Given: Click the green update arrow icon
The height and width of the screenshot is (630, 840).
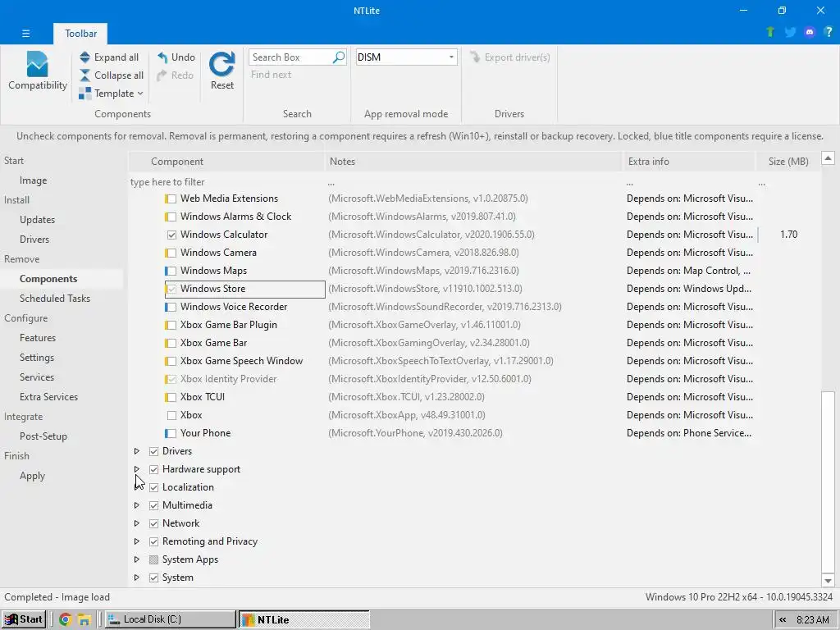Looking at the screenshot, I should pyautogui.click(x=770, y=32).
